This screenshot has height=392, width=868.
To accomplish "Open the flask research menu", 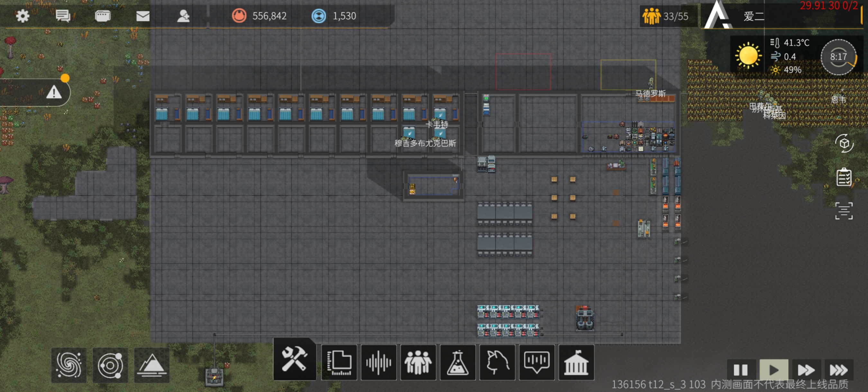I will pyautogui.click(x=457, y=362).
